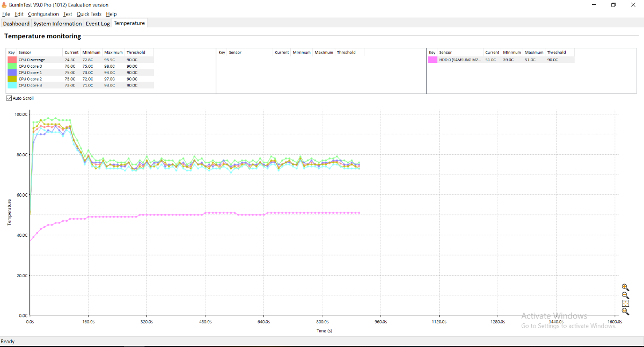Open the File menu
This screenshot has height=347, width=644.
point(6,14)
